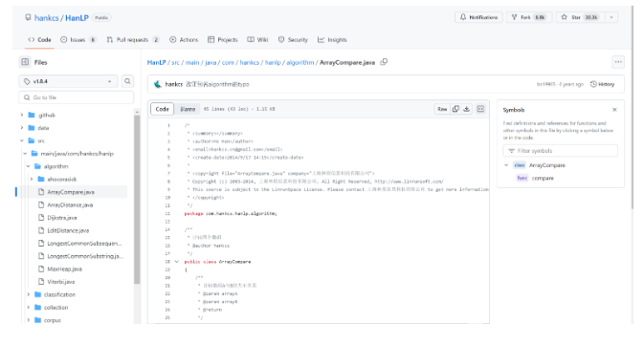Screen dimensions: 644x344
Task: Collapse the ArrayCompare class symbol
Action: [x=506, y=165]
